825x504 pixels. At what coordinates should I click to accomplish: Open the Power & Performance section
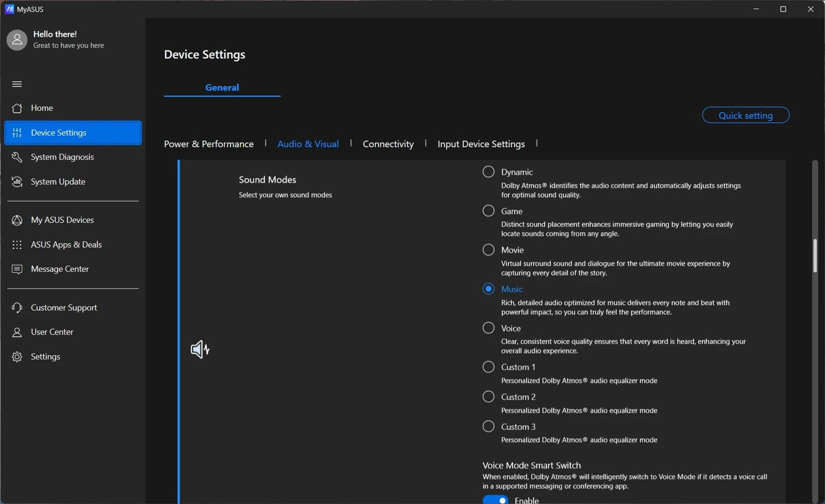(209, 144)
